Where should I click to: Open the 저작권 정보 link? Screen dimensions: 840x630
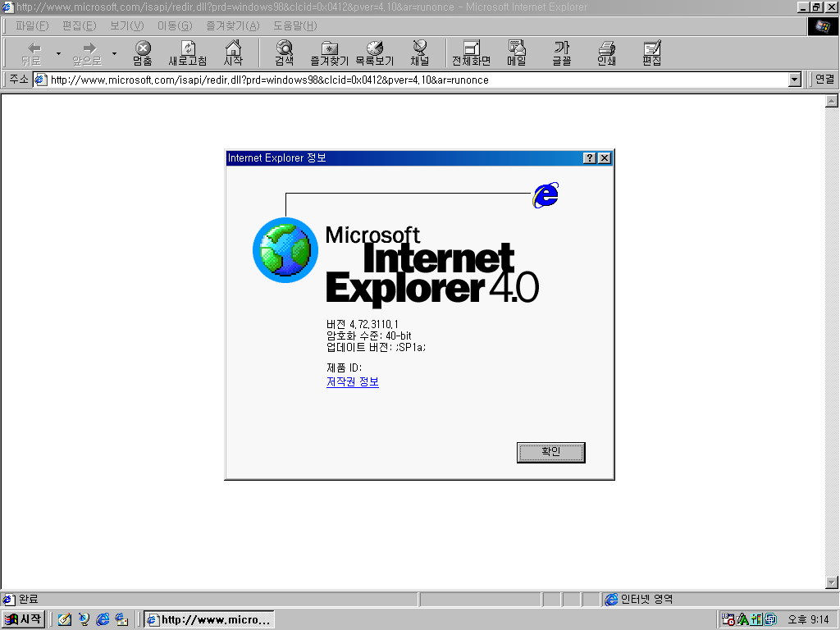353,382
